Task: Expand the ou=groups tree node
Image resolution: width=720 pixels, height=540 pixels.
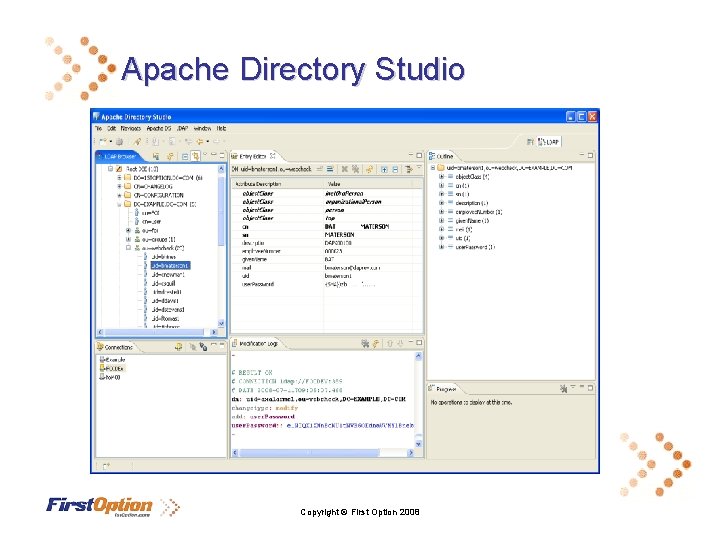Action: coord(128,239)
